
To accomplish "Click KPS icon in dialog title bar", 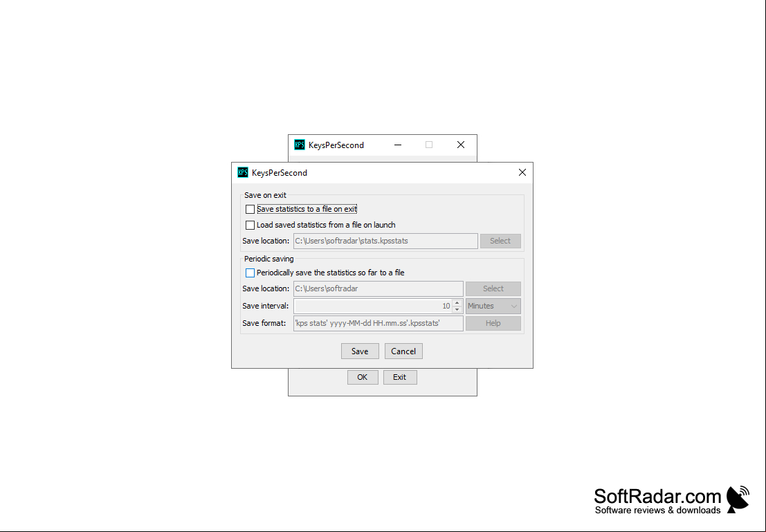I will (x=243, y=172).
